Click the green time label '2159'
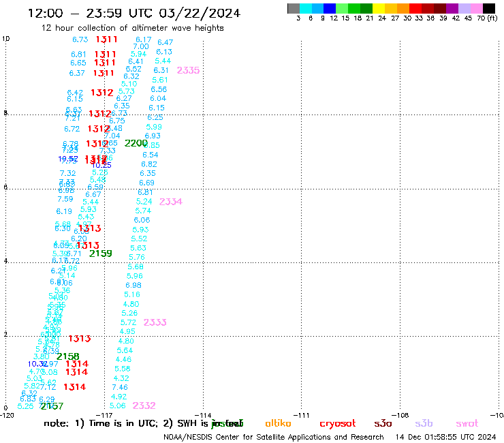The height and width of the screenshot is (443, 504). pyautogui.click(x=101, y=254)
